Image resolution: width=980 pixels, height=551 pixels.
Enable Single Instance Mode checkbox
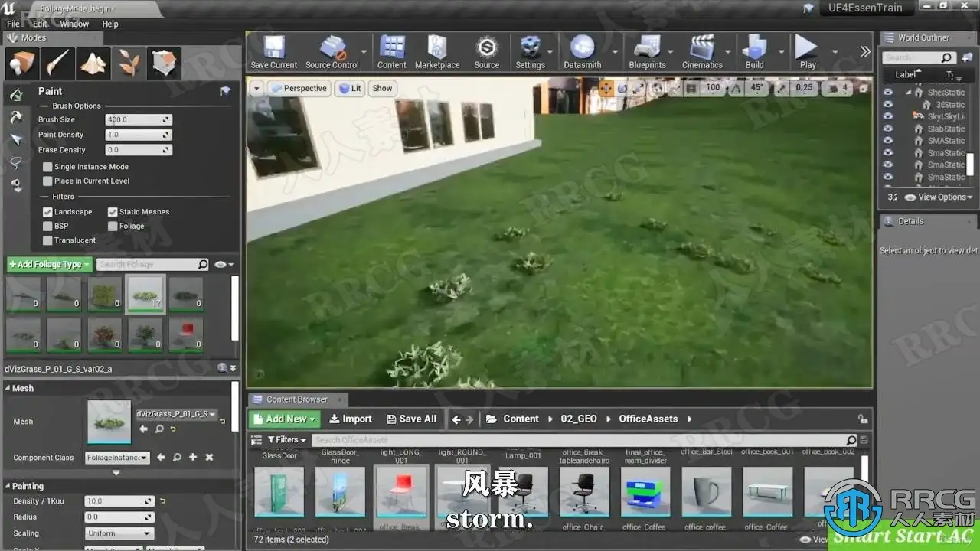pyautogui.click(x=47, y=167)
